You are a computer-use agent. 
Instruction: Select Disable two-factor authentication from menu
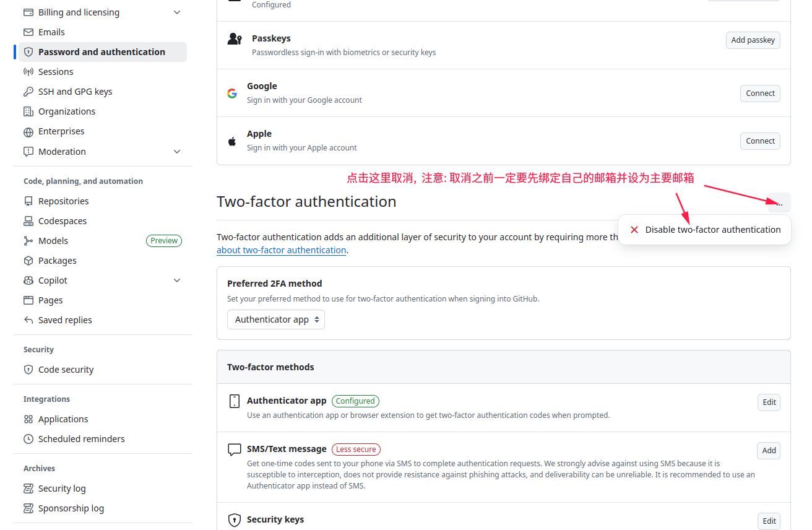pos(712,229)
